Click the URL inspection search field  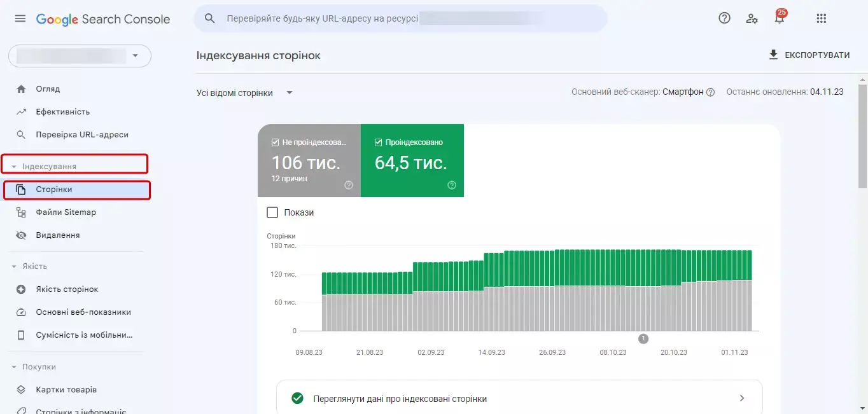point(401,18)
